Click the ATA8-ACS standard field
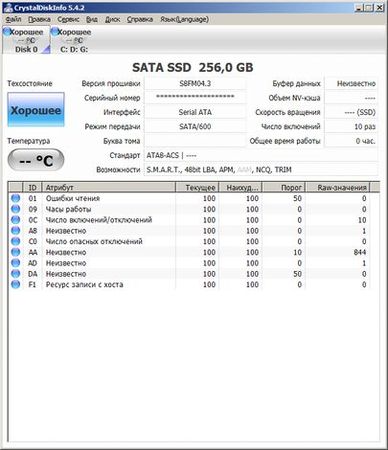The image size is (388, 450). click(261, 155)
